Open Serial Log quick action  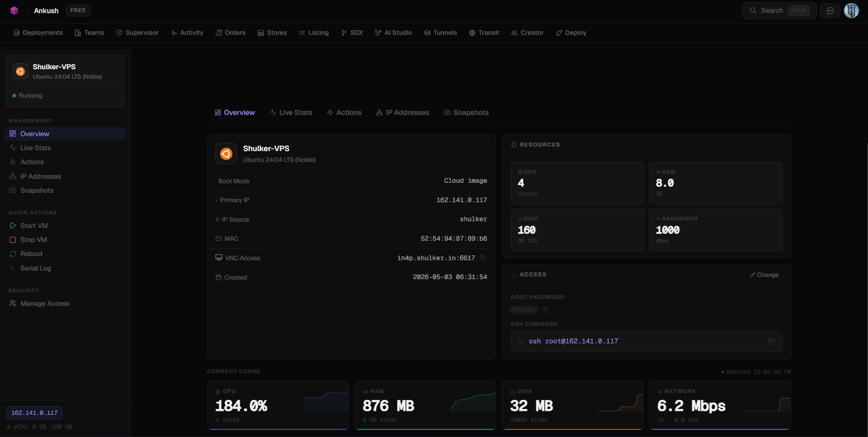[65, 268]
